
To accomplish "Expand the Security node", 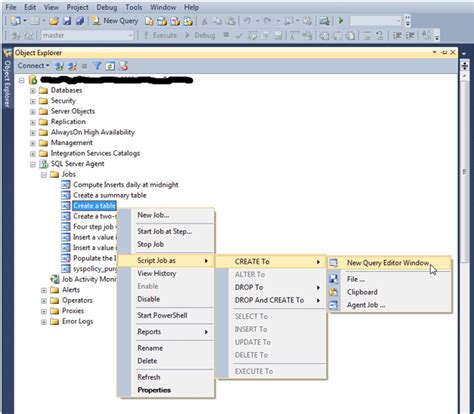I will (x=33, y=101).
